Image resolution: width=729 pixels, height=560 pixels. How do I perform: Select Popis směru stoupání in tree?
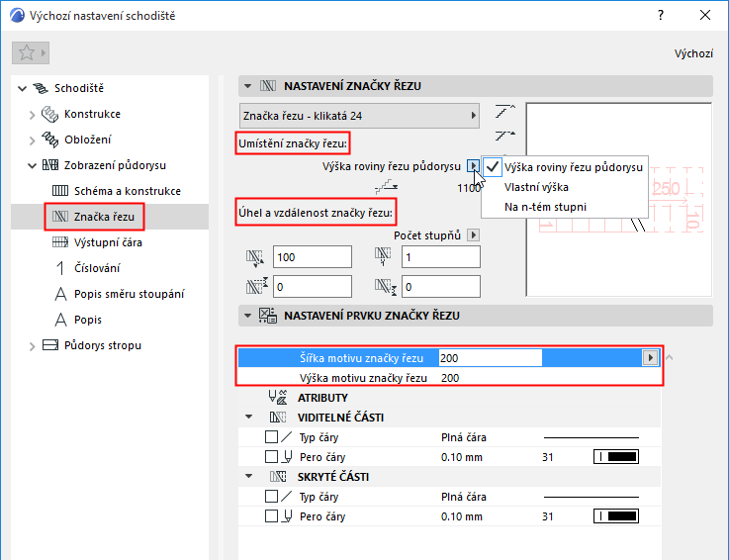(x=130, y=294)
